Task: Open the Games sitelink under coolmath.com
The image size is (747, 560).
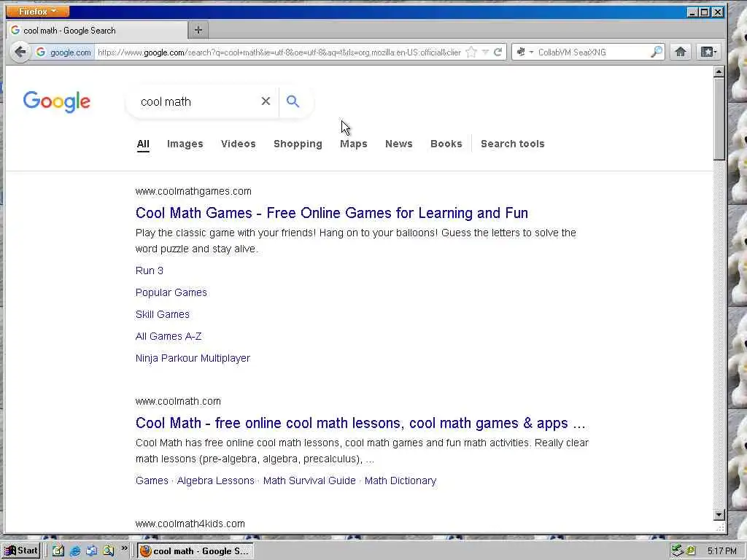Action: tap(152, 481)
